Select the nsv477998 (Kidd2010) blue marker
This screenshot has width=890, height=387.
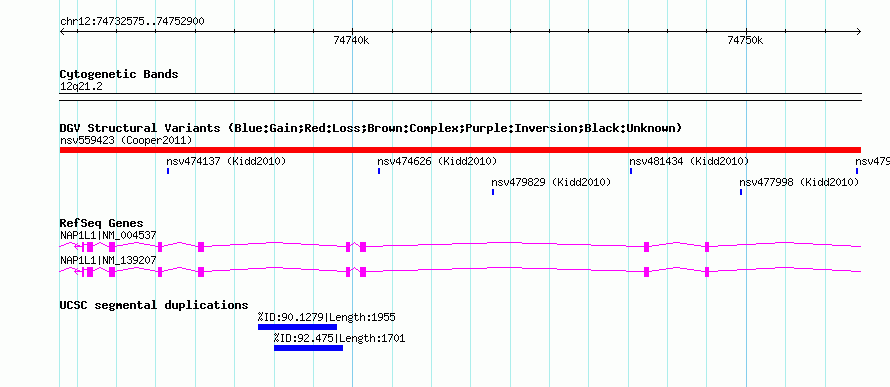coord(741,192)
